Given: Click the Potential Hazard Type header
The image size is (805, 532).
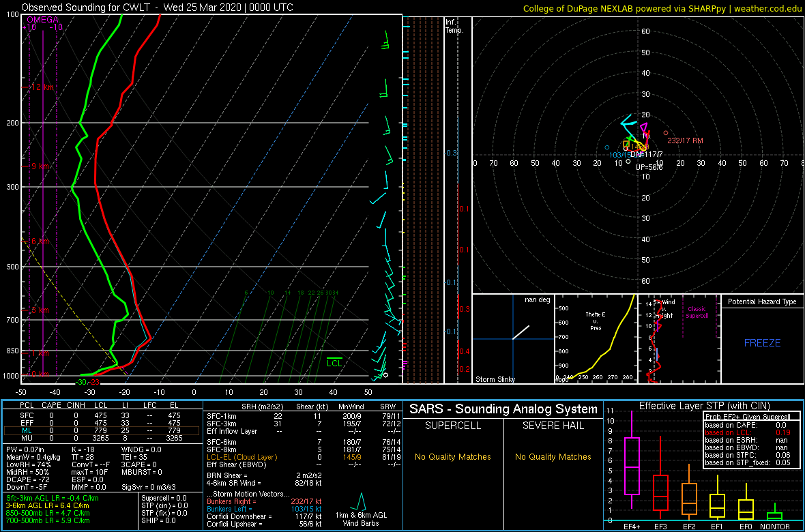Looking at the screenshot, I should coord(762,302).
